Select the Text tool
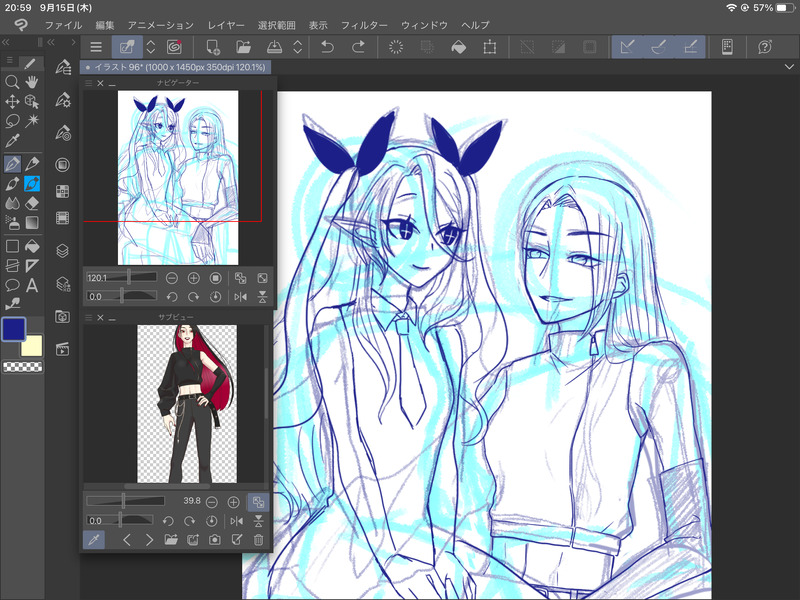The image size is (800, 600). (x=32, y=285)
